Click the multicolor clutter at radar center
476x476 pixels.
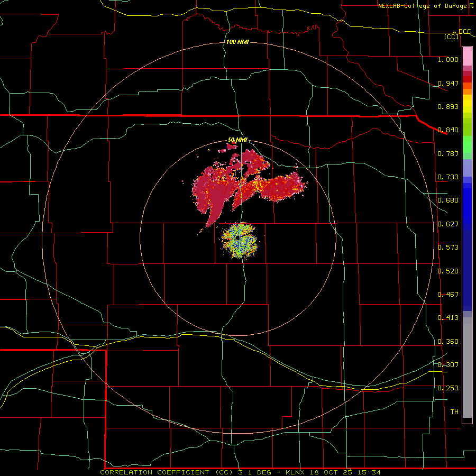(x=239, y=240)
